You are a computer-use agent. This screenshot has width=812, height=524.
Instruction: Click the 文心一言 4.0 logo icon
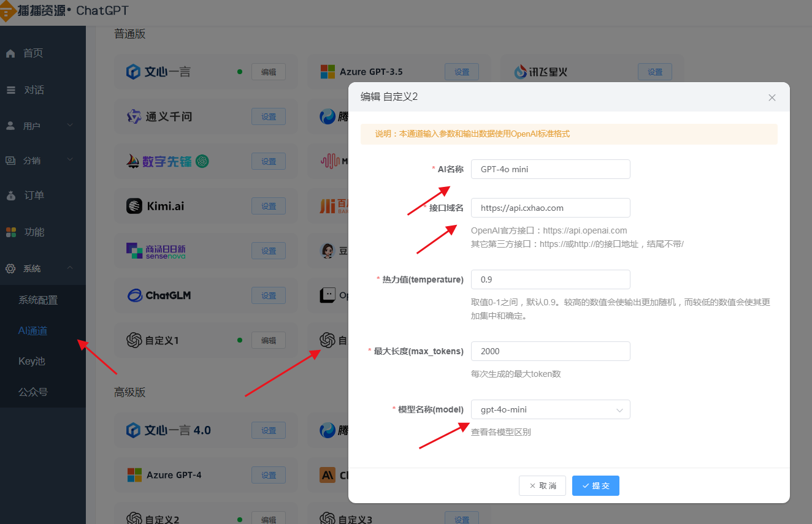134,430
